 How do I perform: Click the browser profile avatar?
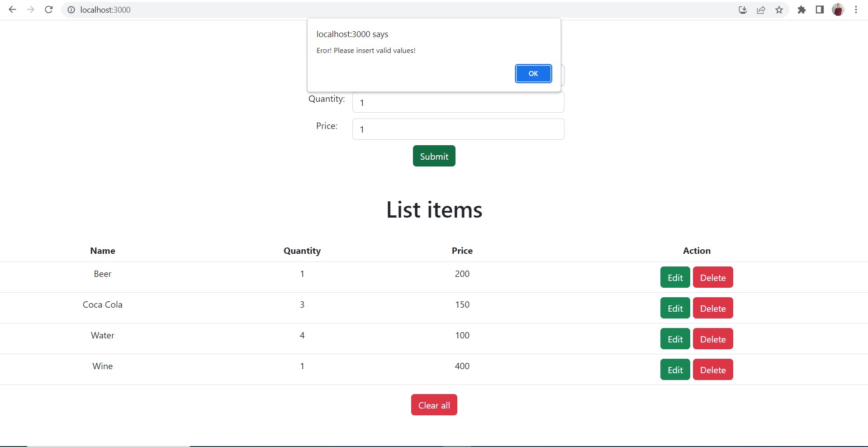pyautogui.click(x=838, y=10)
